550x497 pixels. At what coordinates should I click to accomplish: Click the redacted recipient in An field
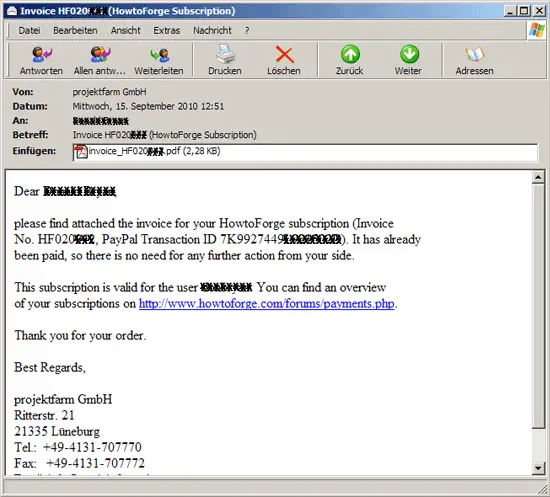tap(101, 121)
